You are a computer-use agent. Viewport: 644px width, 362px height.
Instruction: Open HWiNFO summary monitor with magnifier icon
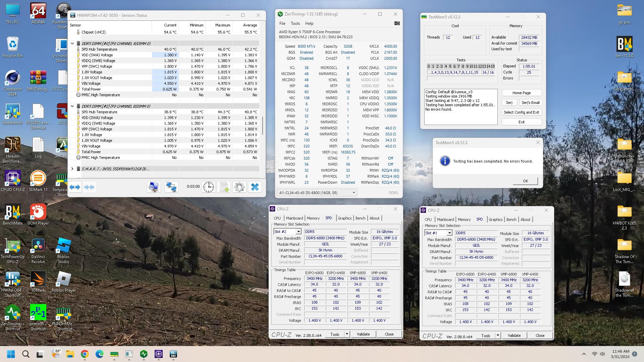pyautogui.click(x=154, y=187)
